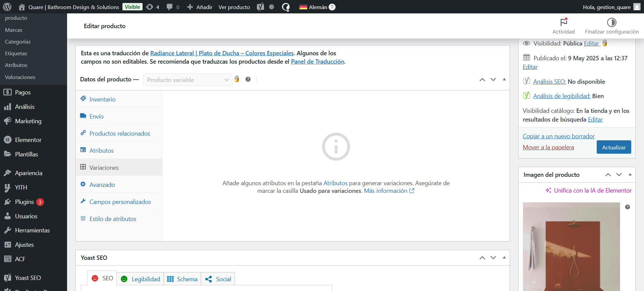Click Unifica con la IA de Elementor
The height and width of the screenshot is (291, 644).
[x=589, y=191]
